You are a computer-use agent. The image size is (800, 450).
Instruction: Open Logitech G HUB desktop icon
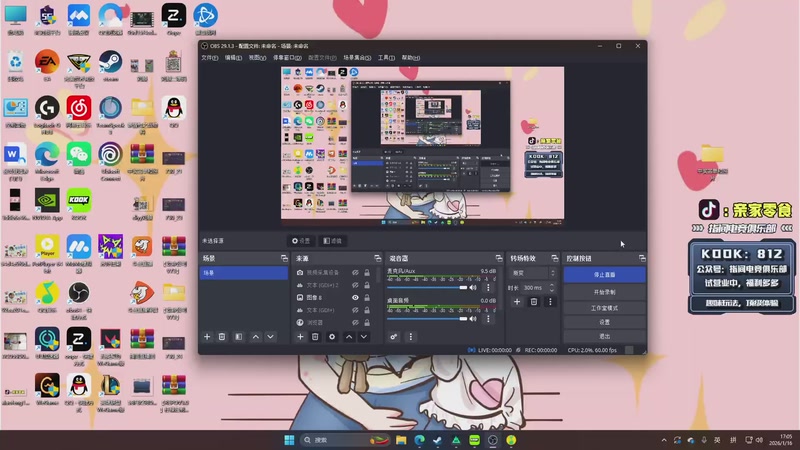(x=47, y=115)
